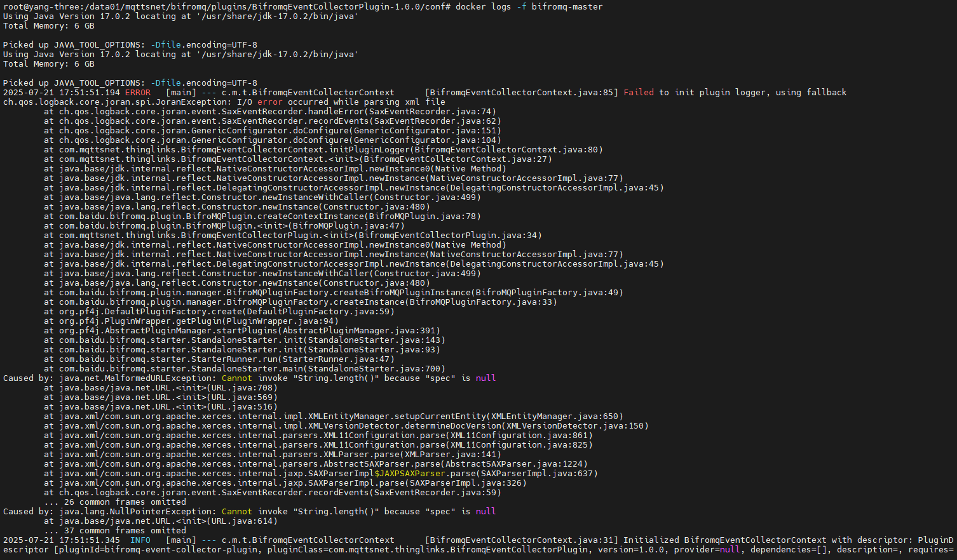Click the red 'ERROR' log level
This screenshot has width=957, height=560.
(138, 93)
